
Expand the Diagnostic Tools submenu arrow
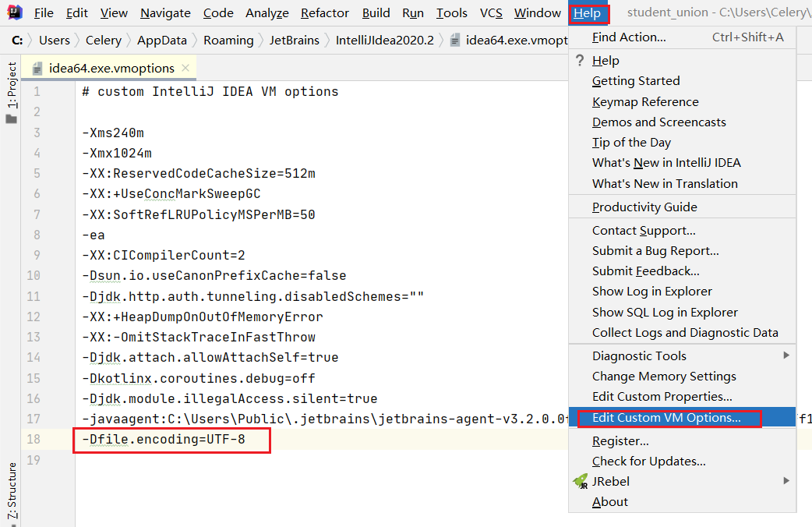click(786, 355)
